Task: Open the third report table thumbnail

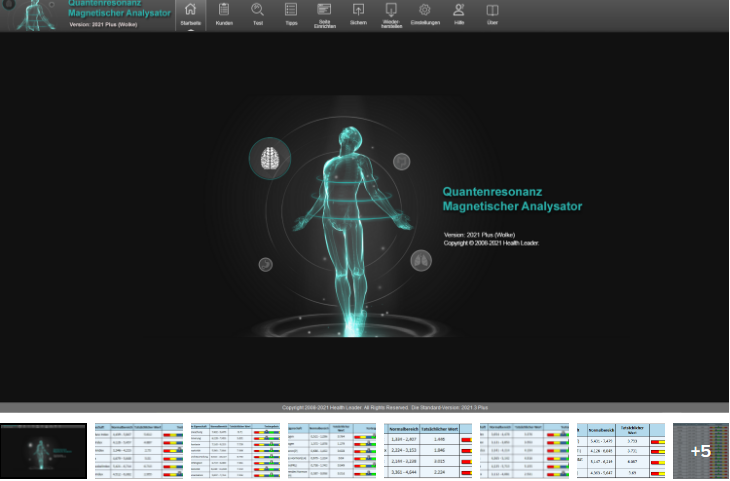Action: (235, 451)
